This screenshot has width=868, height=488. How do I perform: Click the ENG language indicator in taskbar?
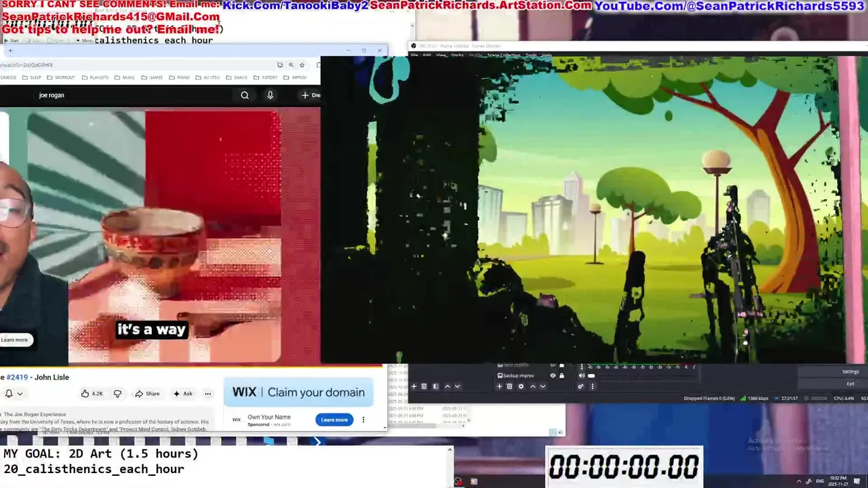click(819, 481)
